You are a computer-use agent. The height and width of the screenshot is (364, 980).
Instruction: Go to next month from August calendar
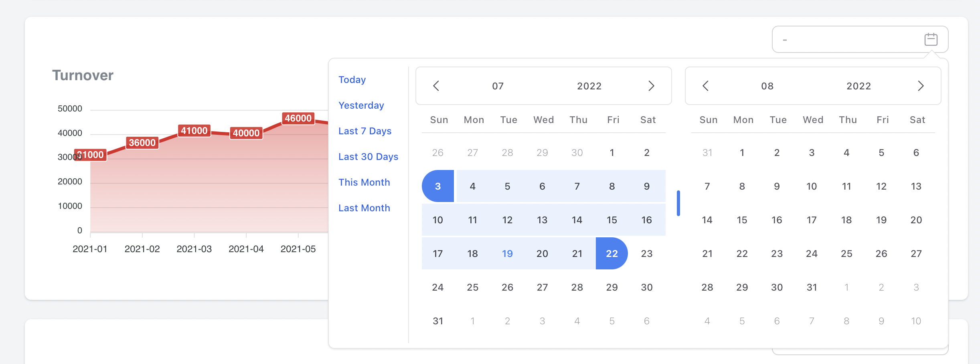[921, 86]
